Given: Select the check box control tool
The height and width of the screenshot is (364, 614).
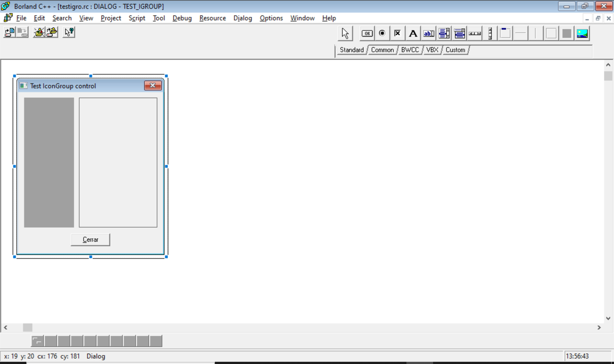Looking at the screenshot, I should pyautogui.click(x=398, y=34).
